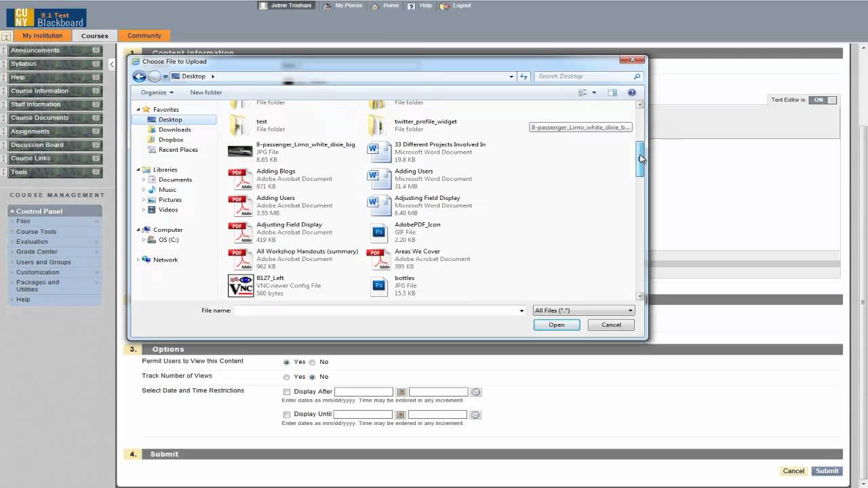Click the Home icon in Blackboard header
The image size is (868, 488).
click(374, 5)
